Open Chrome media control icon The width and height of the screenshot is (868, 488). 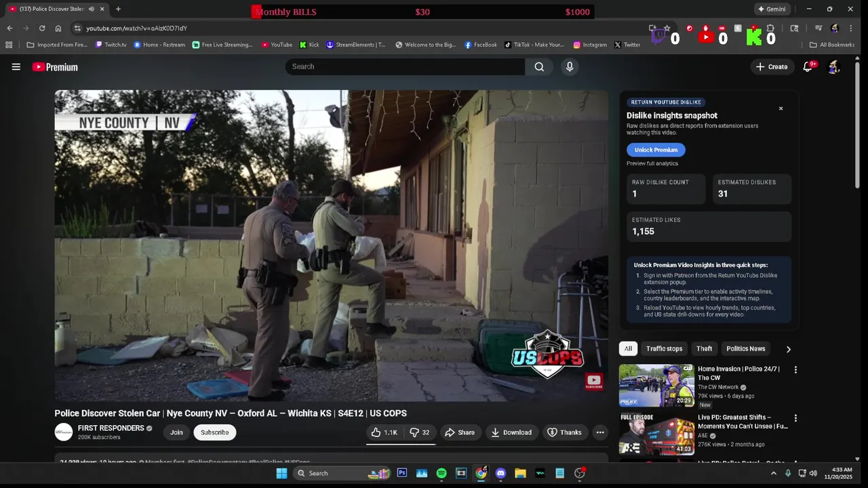[818, 28]
